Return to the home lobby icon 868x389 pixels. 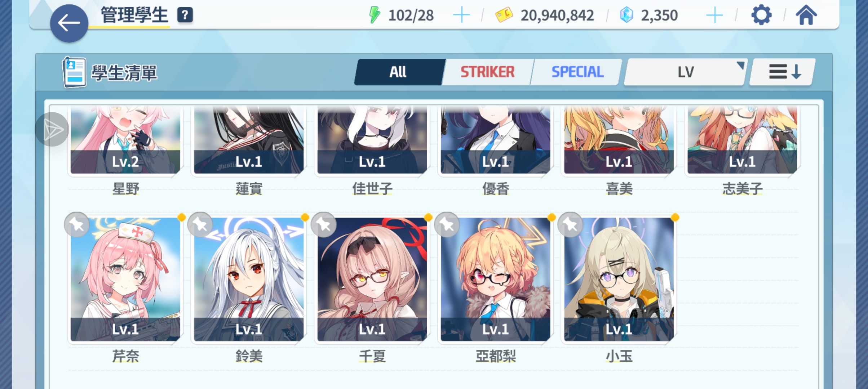point(806,15)
